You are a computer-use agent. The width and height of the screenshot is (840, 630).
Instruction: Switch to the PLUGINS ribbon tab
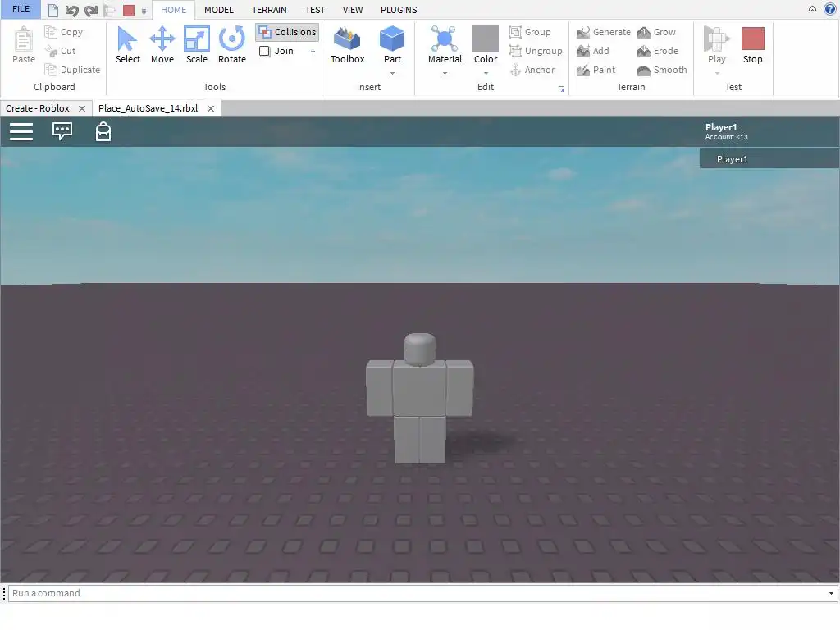[399, 10]
